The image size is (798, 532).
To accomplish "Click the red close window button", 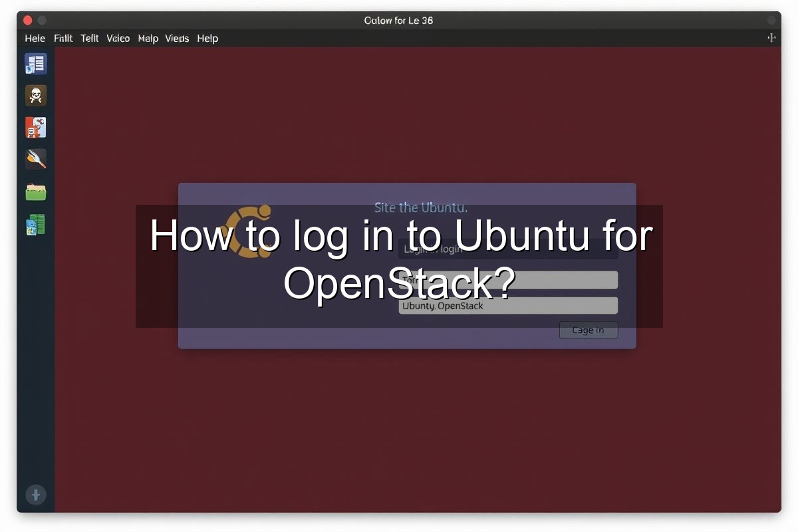I will pos(28,21).
